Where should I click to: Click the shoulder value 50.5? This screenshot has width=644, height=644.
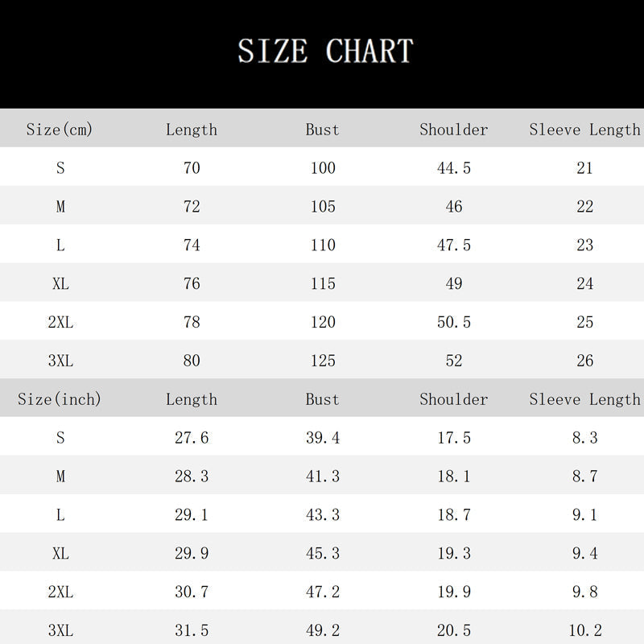[454, 322]
